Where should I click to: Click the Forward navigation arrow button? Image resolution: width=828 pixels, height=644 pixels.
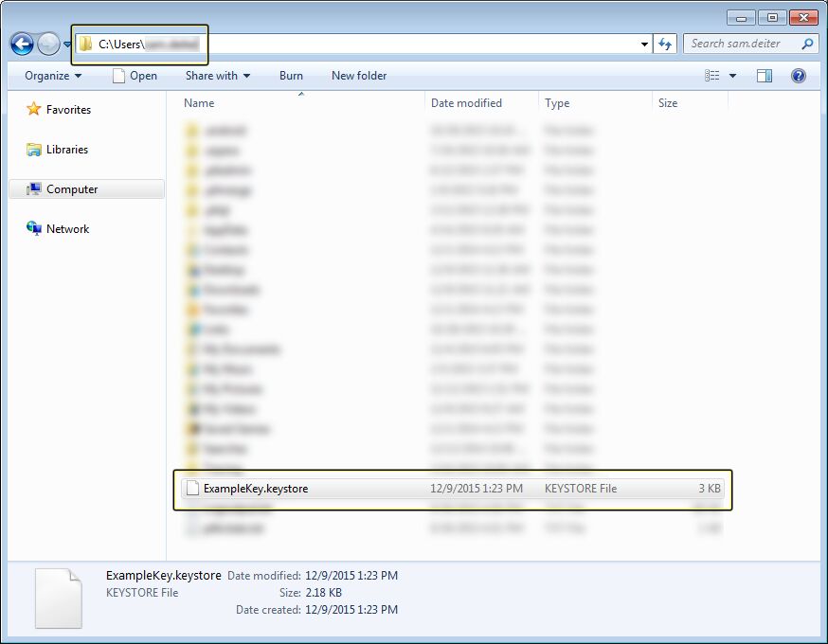pyautogui.click(x=48, y=45)
